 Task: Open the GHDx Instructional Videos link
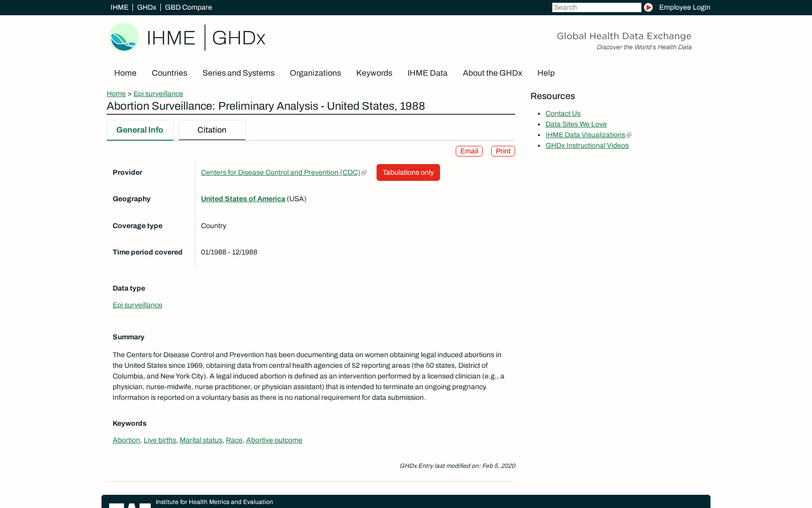click(587, 145)
